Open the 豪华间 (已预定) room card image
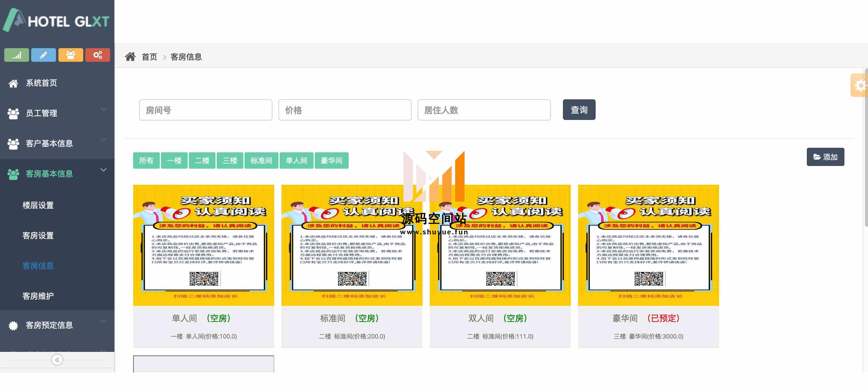The image size is (868, 387). click(x=648, y=245)
